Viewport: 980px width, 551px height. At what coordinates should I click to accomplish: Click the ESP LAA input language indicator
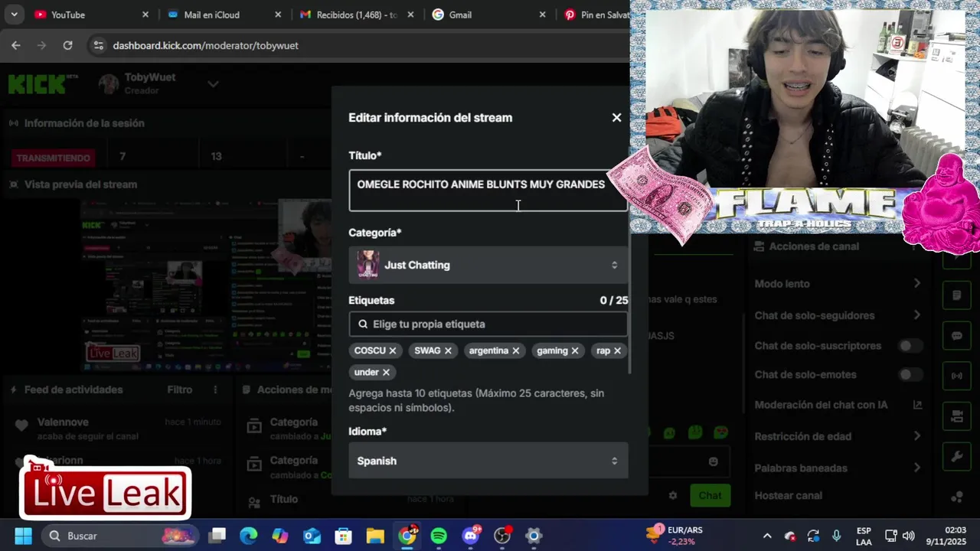pyautogui.click(x=864, y=536)
